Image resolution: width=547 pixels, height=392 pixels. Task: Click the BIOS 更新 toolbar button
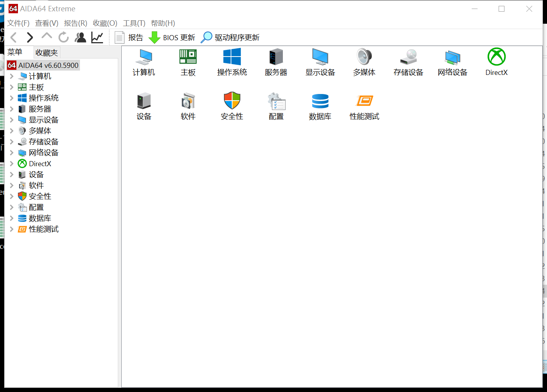pyautogui.click(x=172, y=37)
